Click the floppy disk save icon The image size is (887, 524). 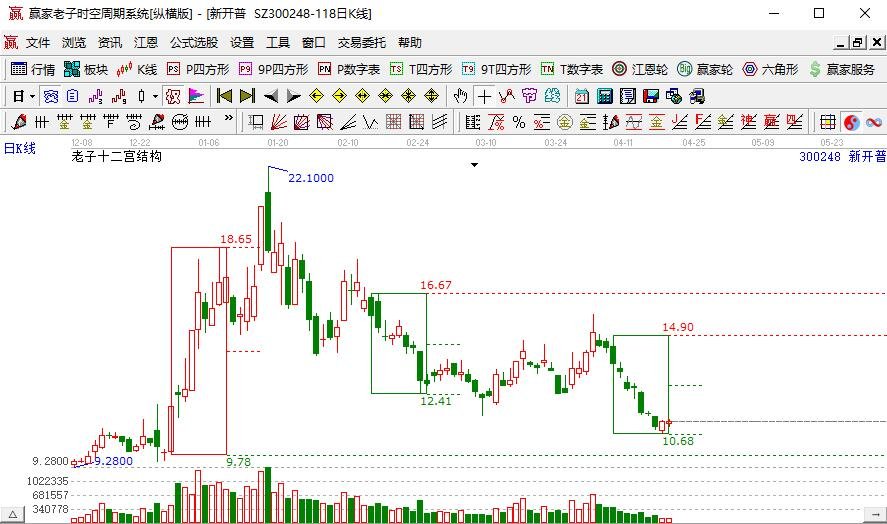[651, 97]
